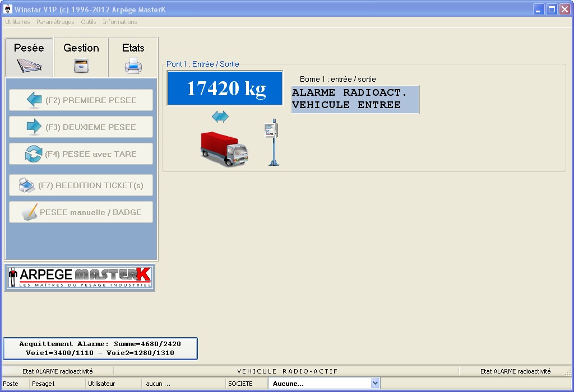Open the Paramétrages menu

tap(55, 22)
